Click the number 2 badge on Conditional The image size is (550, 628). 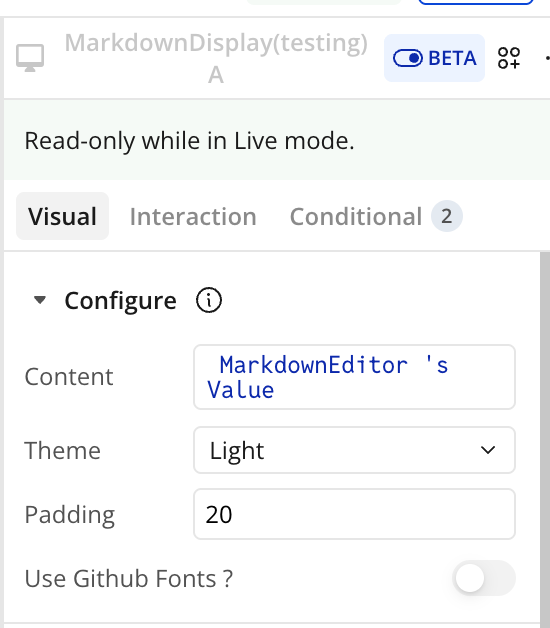coord(447,216)
